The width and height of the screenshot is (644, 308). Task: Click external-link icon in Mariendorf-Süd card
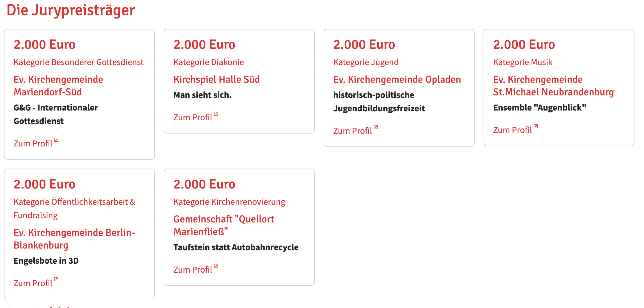56,140
